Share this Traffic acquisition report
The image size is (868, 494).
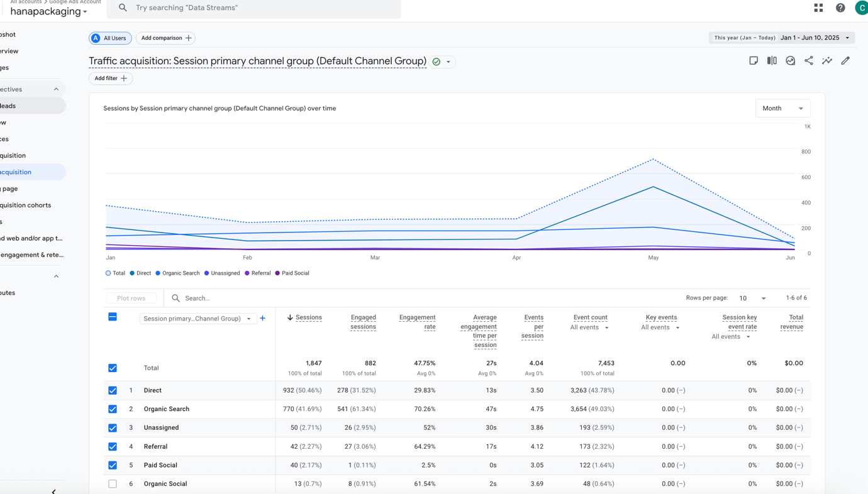[808, 60]
